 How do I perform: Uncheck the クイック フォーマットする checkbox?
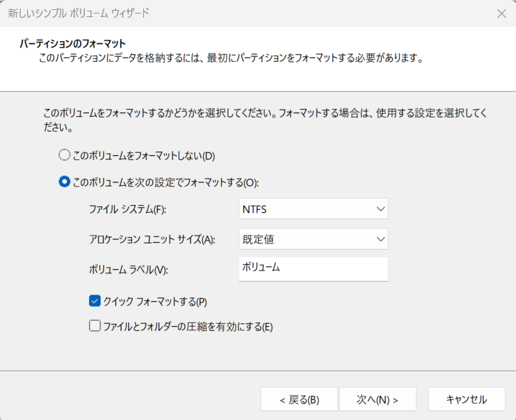[95, 301]
